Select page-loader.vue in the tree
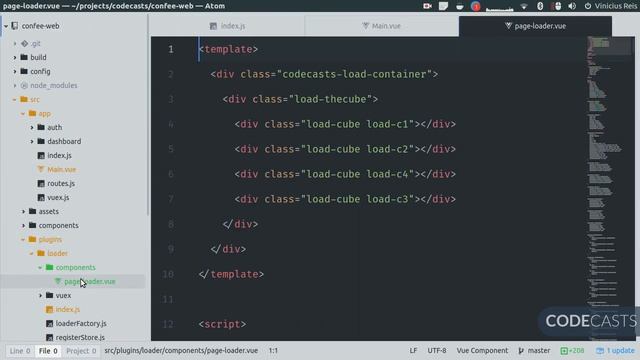The width and height of the screenshot is (640, 360). (90, 281)
